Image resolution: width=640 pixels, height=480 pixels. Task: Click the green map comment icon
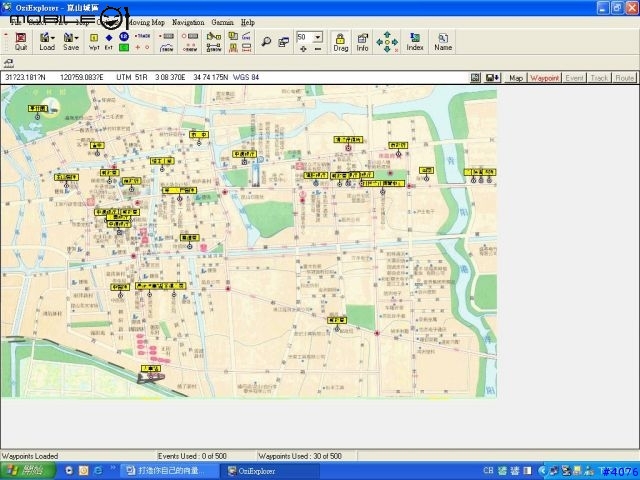coord(124,47)
